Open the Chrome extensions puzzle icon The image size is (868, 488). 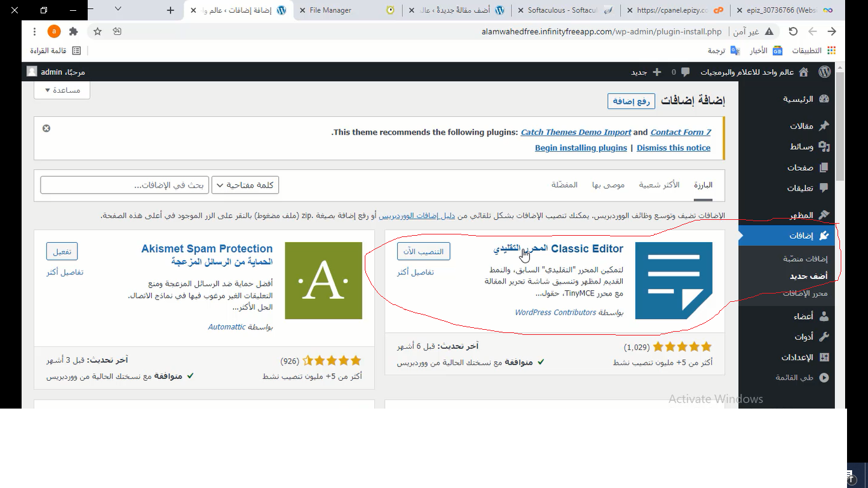(74, 31)
